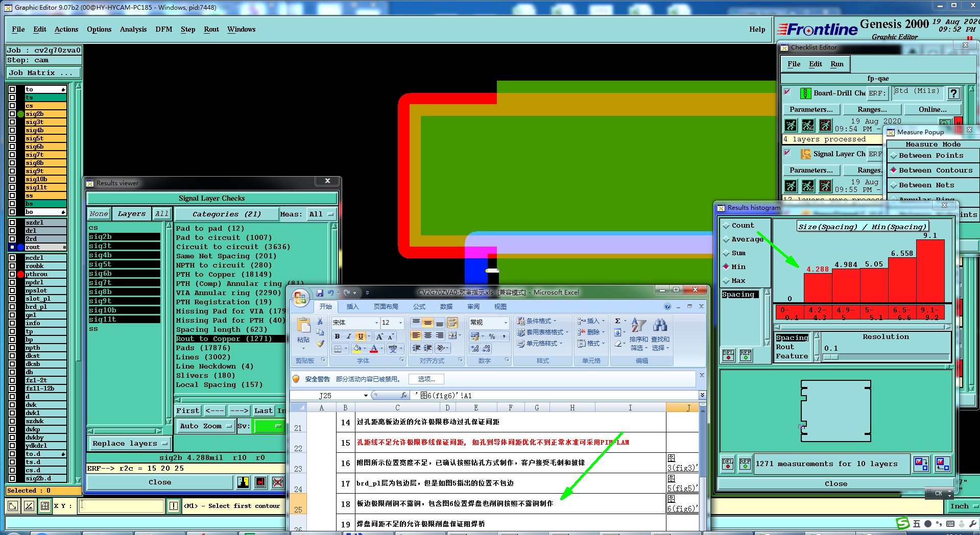The height and width of the screenshot is (535, 980).
Task: Click the Board-Drill first run-action icon
Action: tap(791, 125)
